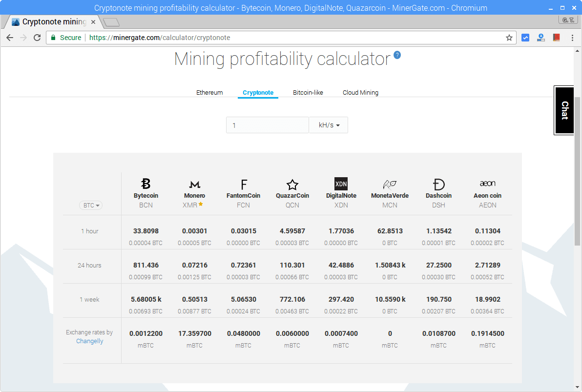The width and height of the screenshot is (582, 392).
Task: Click the MonetaVerde leaf icon
Action: click(x=390, y=184)
